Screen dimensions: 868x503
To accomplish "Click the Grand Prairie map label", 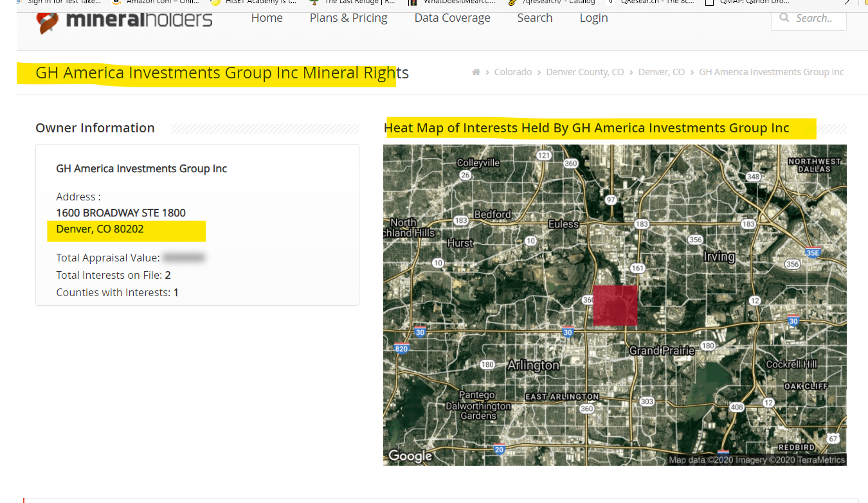I will (x=662, y=351).
